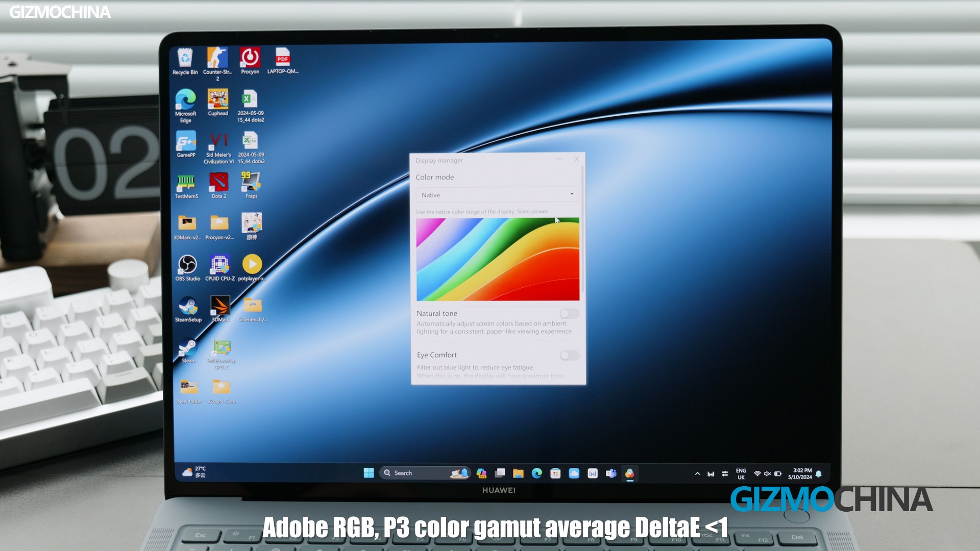Viewport: 980px width, 551px height.
Task: Click the muted volume tray icon
Action: pyautogui.click(x=767, y=474)
